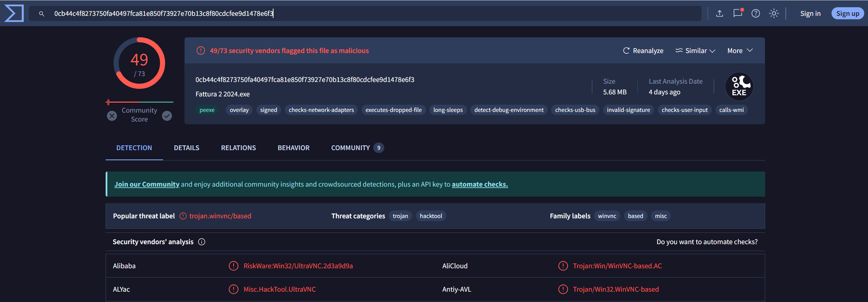Click the warning icon beside 49/73 vendors flagged
The width and height of the screenshot is (868, 302).
click(x=201, y=51)
